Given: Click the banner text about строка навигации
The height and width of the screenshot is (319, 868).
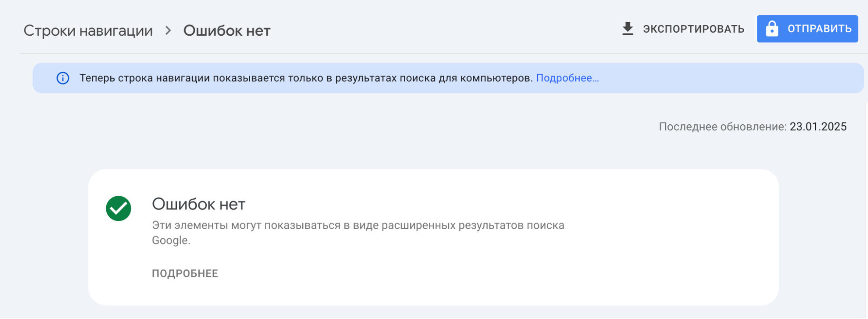Looking at the screenshot, I should pos(306,78).
